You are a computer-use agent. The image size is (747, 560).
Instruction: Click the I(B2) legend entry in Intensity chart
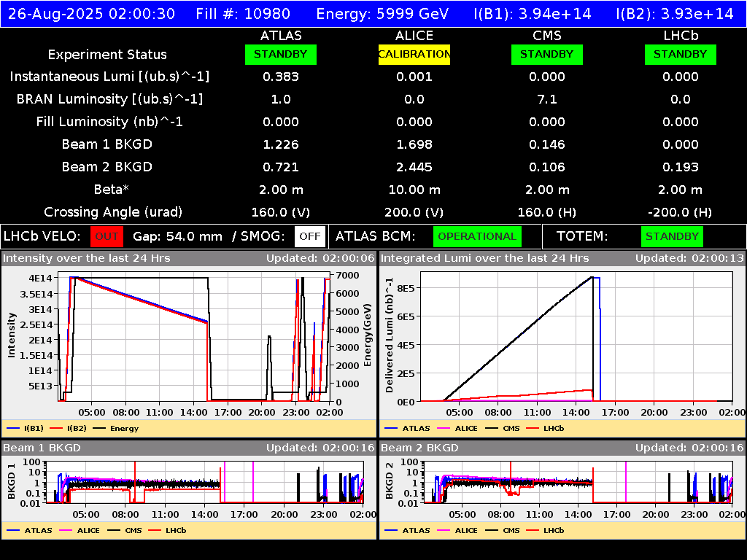click(x=68, y=428)
